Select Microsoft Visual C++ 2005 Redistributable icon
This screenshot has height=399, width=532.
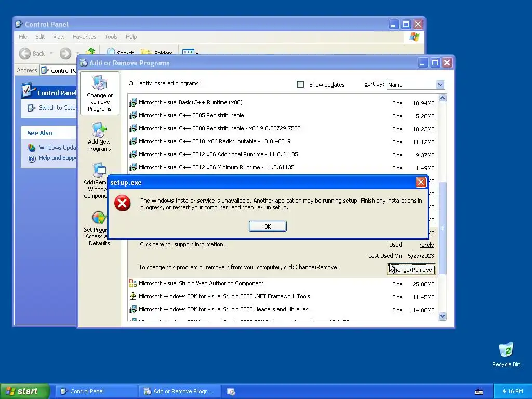pyautogui.click(x=133, y=115)
